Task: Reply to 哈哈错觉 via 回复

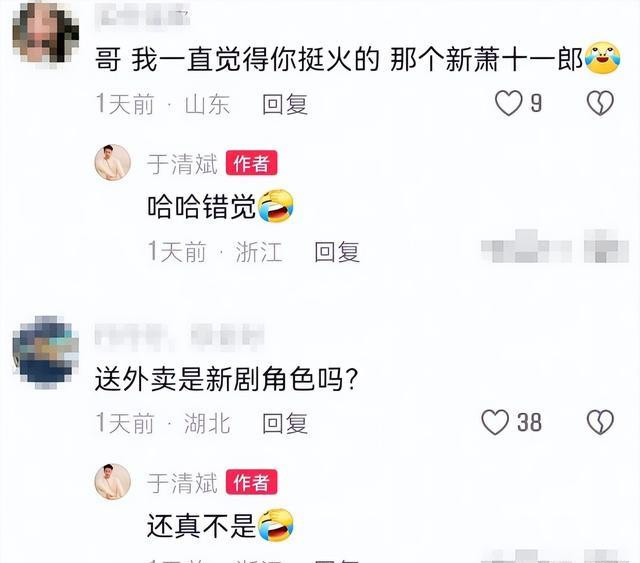Action: pos(337,251)
